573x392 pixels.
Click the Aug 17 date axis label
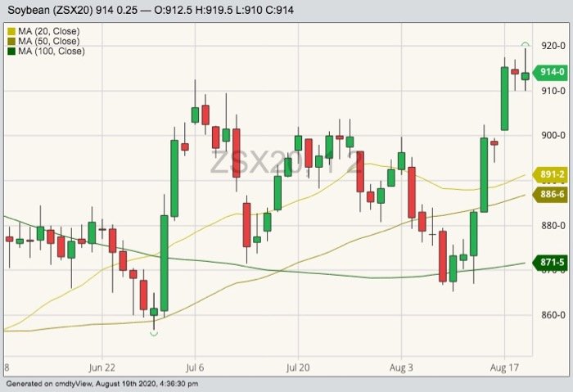504,367
